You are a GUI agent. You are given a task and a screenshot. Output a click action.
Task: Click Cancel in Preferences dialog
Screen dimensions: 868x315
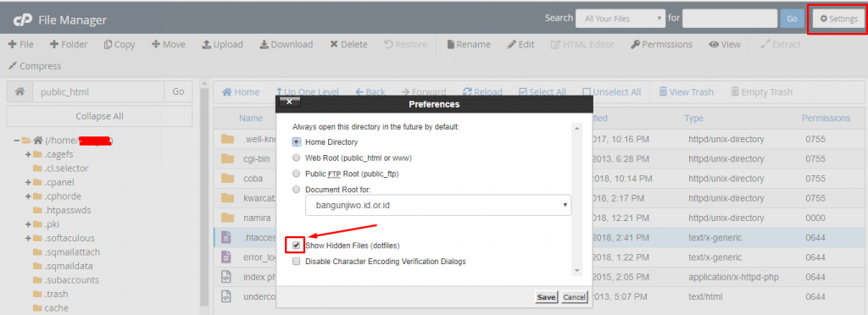pos(574,297)
